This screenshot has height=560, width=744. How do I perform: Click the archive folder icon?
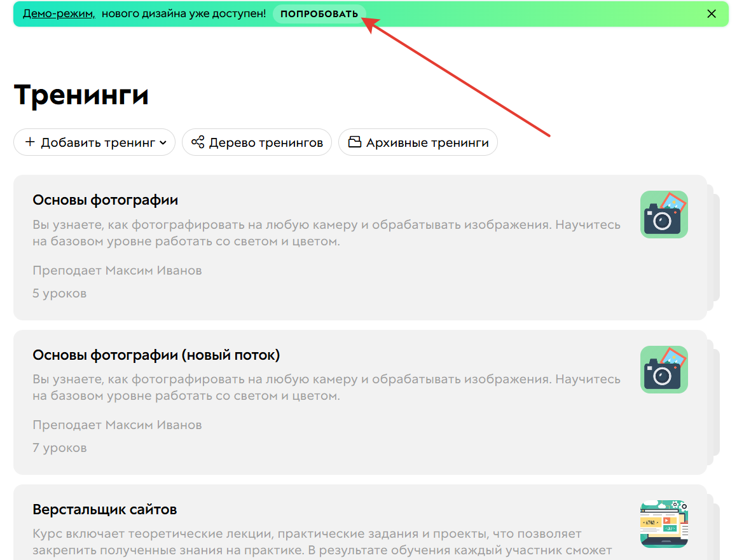pos(354,142)
